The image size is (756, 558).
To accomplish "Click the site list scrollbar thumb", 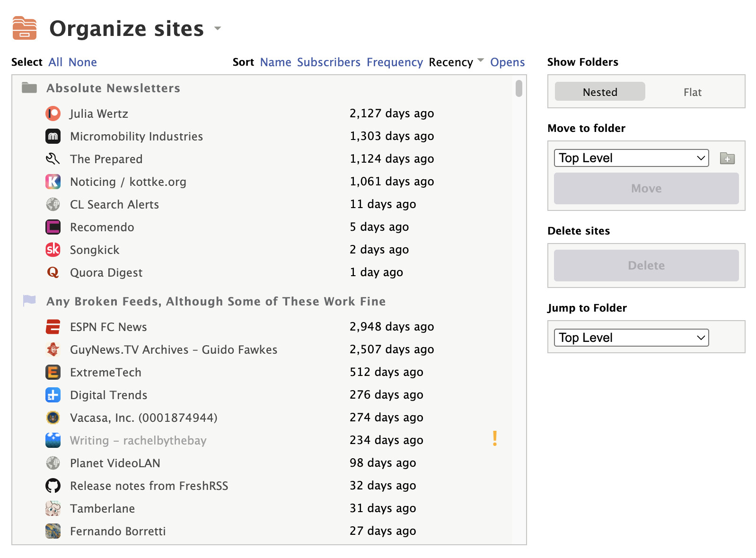I will 519,88.
